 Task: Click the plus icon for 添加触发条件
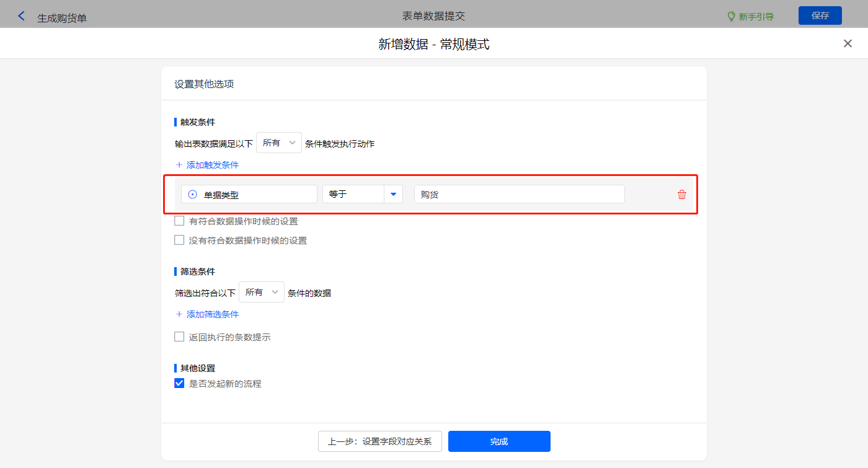click(179, 165)
